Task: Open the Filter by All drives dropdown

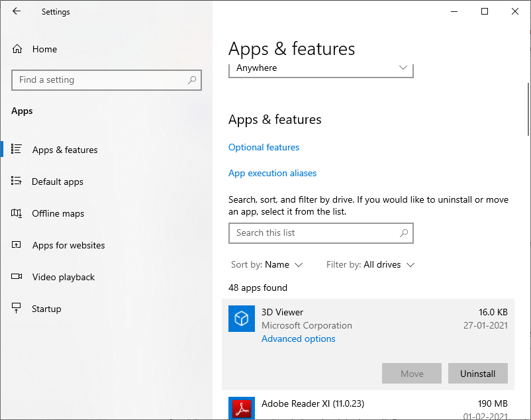Action: pyautogui.click(x=370, y=264)
